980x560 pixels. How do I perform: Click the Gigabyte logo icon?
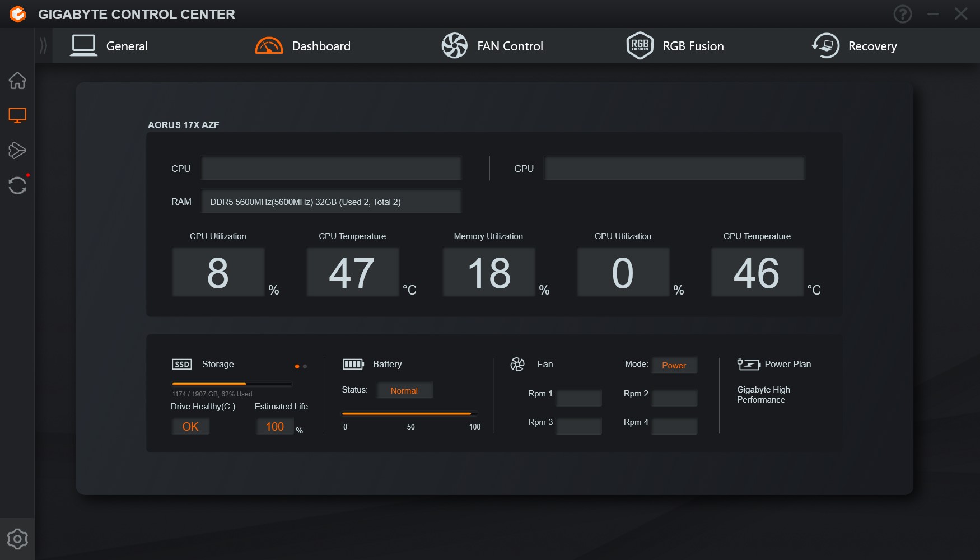pos(18,14)
